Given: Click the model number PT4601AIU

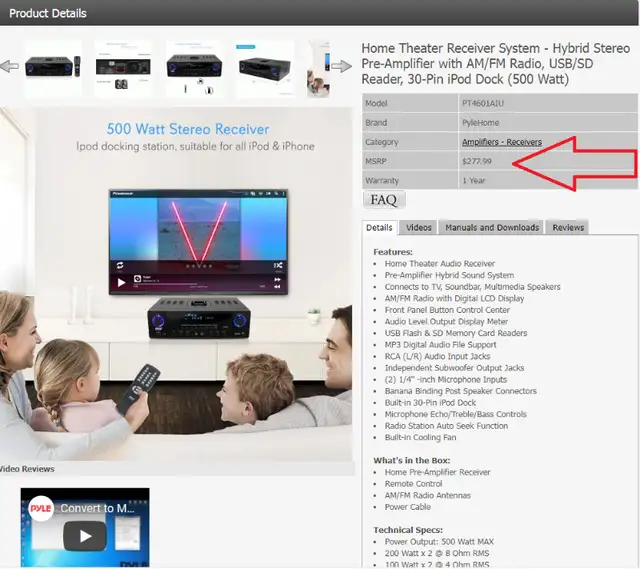Looking at the screenshot, I should coord(482,103).
